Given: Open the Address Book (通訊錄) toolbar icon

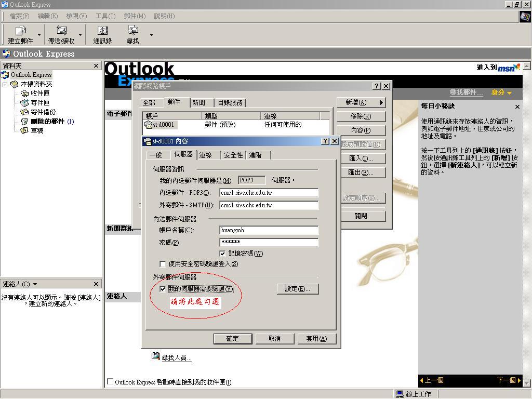Looking at the screenshot, I should [102, 31].
